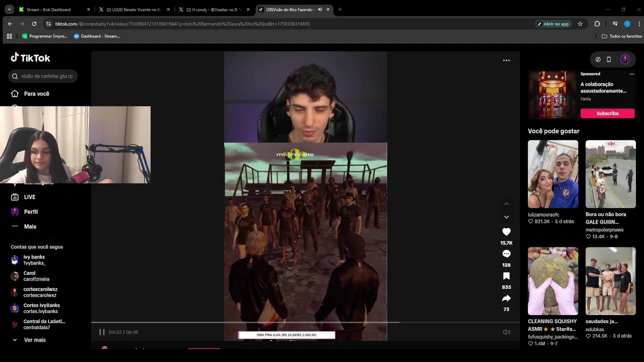The image size is (644, 362).
Task: Open the edubkas video thumbnail
Action: click(x=611, y=281)
